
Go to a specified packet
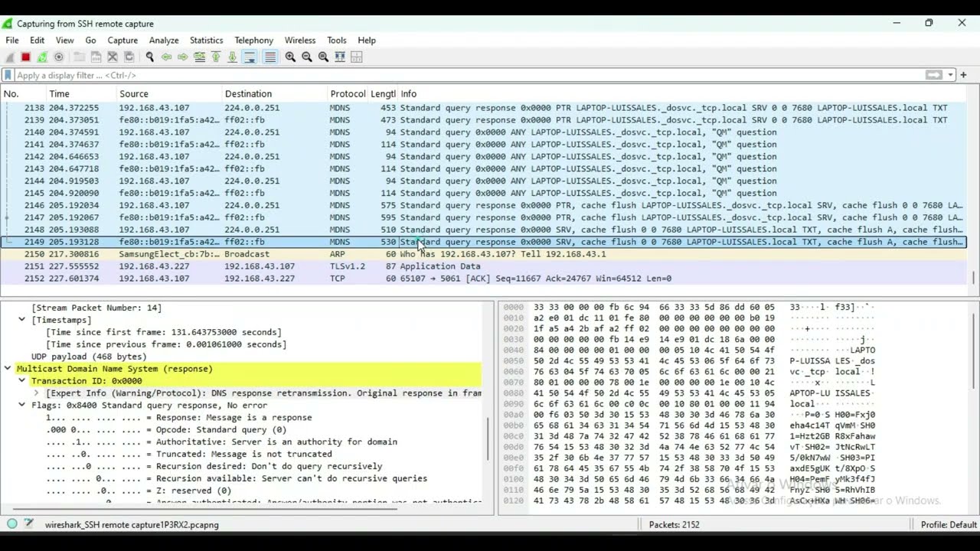point(199,57)
